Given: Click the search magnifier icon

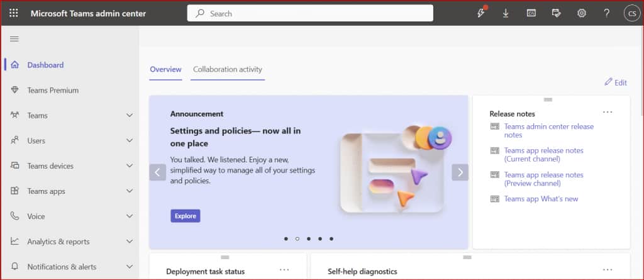Looking at the screenshot, I should pos(200,13).
